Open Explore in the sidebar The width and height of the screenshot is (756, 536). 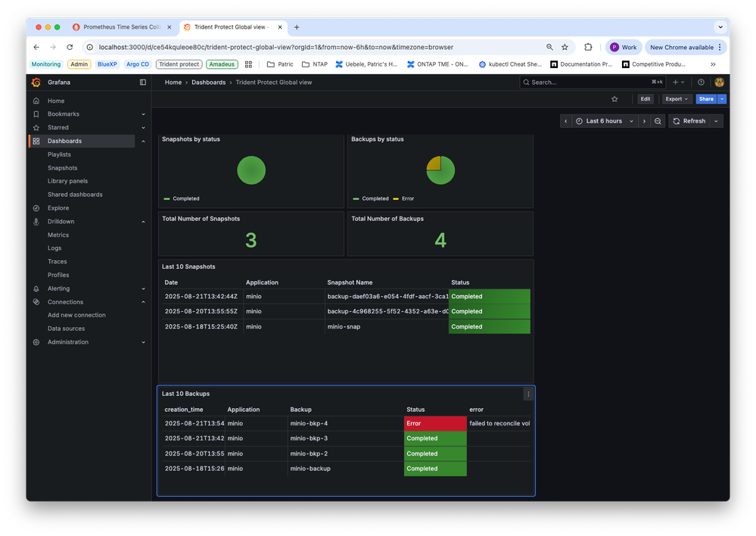coord(58,208)
